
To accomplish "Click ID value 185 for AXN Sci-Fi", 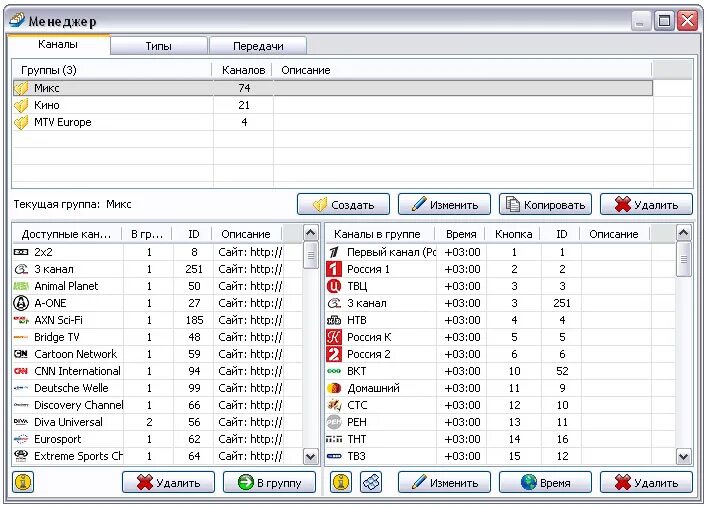I will point(194,320).
